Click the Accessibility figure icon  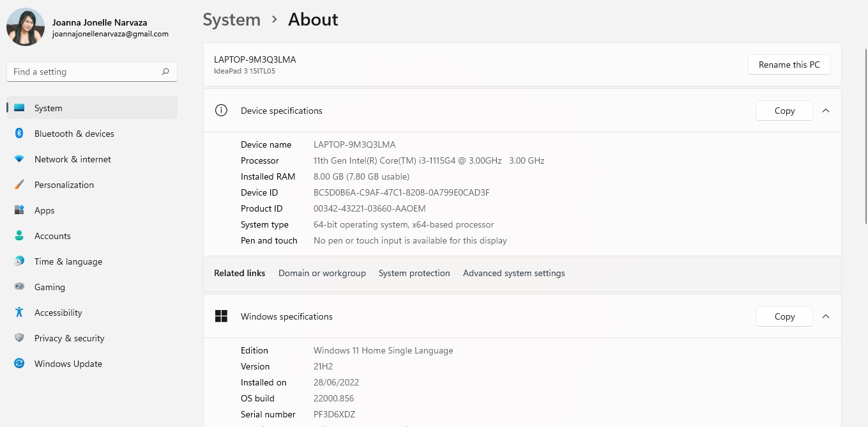tap(19, 313)
